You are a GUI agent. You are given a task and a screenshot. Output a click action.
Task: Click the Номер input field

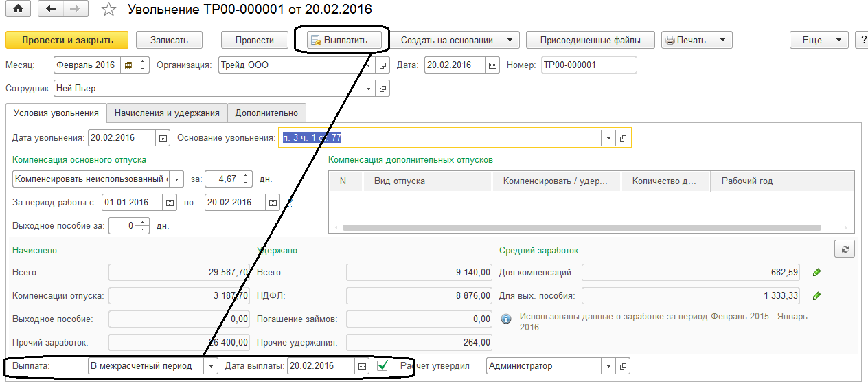[588, 65]
